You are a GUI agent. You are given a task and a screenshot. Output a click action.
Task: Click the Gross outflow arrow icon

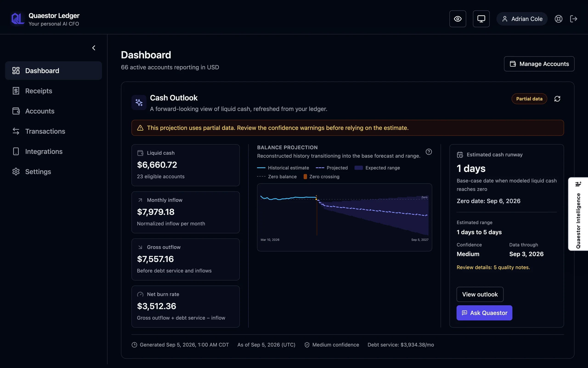pos(140,247)
